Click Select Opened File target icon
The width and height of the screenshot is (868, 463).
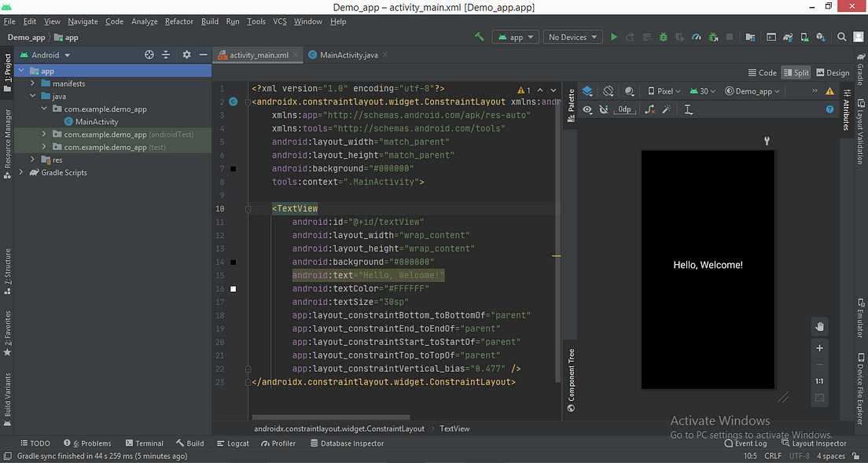tap(149, 55)
